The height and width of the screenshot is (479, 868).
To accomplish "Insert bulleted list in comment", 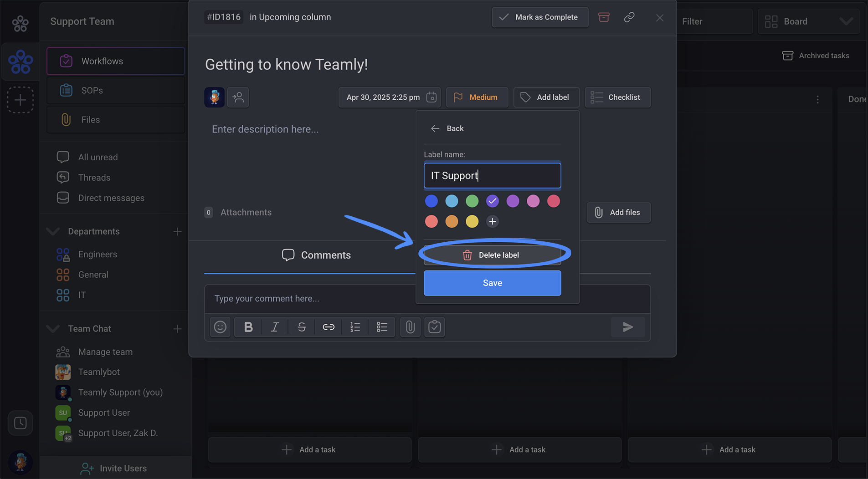I will click(382, 327).
